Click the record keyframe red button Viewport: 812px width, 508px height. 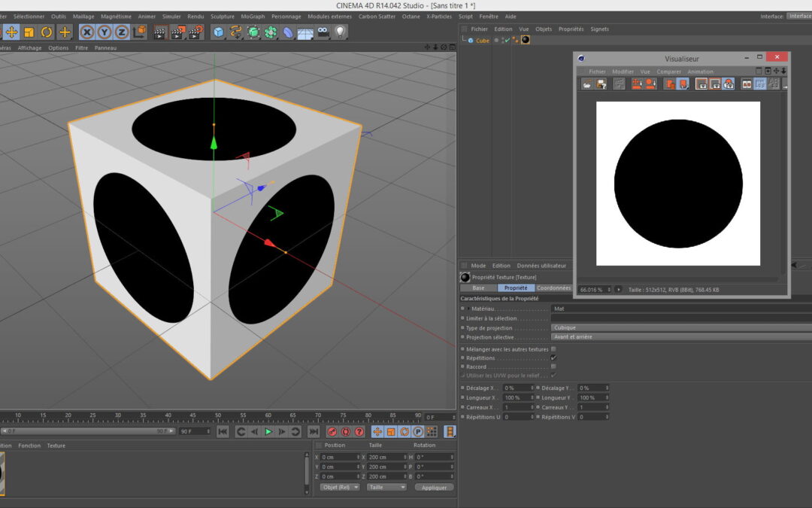pyautogui.click(x=332, y=432)
